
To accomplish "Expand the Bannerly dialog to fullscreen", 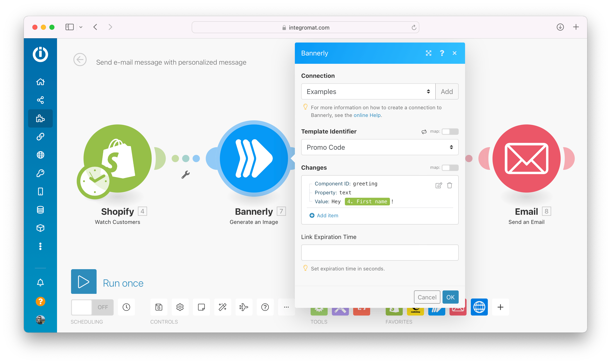I will pos(428,53).
